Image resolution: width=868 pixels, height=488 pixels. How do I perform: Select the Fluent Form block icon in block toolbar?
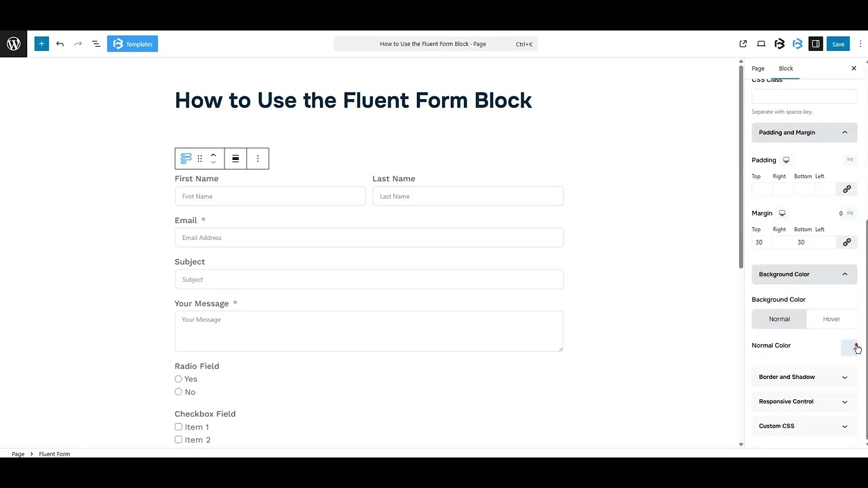tap(185, 158)
